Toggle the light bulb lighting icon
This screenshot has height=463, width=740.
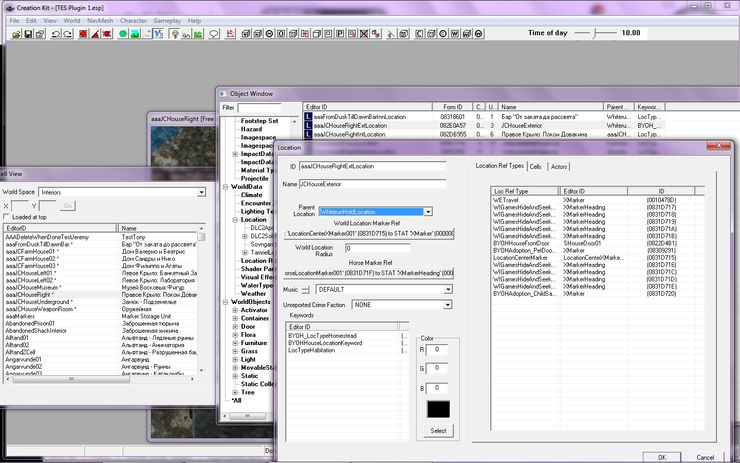[x=175, y=33]
